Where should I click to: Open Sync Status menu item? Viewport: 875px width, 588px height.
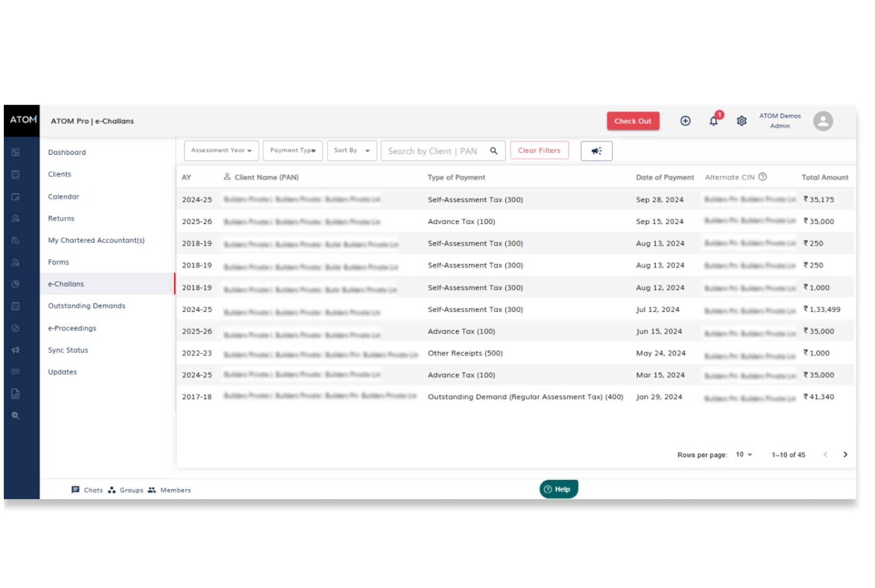(x=68, y=350)
